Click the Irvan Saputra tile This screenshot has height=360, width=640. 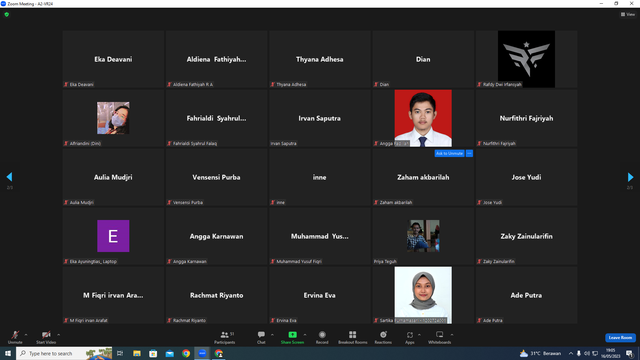[320, 118]
